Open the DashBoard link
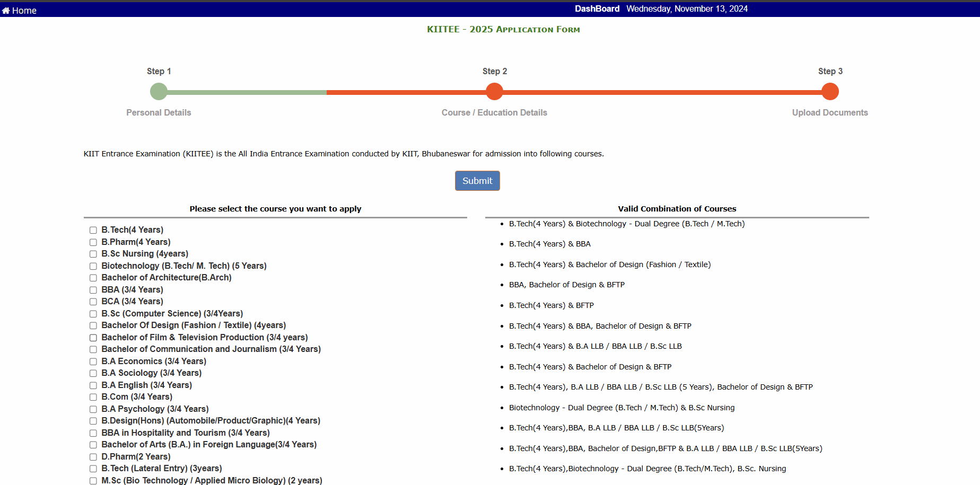The width and height of the screenshot is (980, 485). [x=597, y=8]
